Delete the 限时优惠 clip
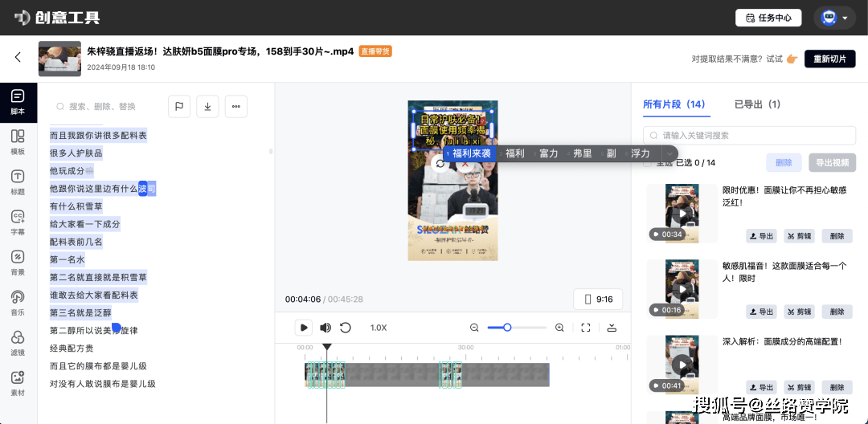Viewport: 868px width, 424px height. pyautogui.click(x=837, y=235)
